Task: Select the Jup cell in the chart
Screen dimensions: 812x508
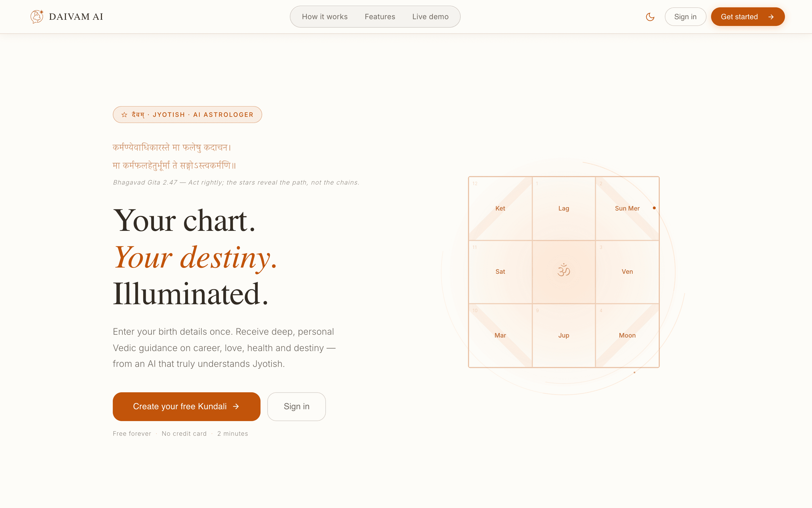Action: click(564, 335)
